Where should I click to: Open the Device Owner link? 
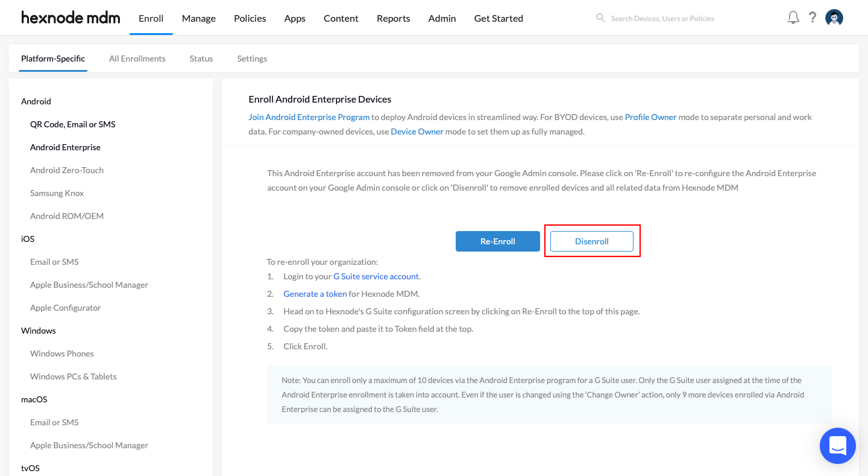point(417,132)
